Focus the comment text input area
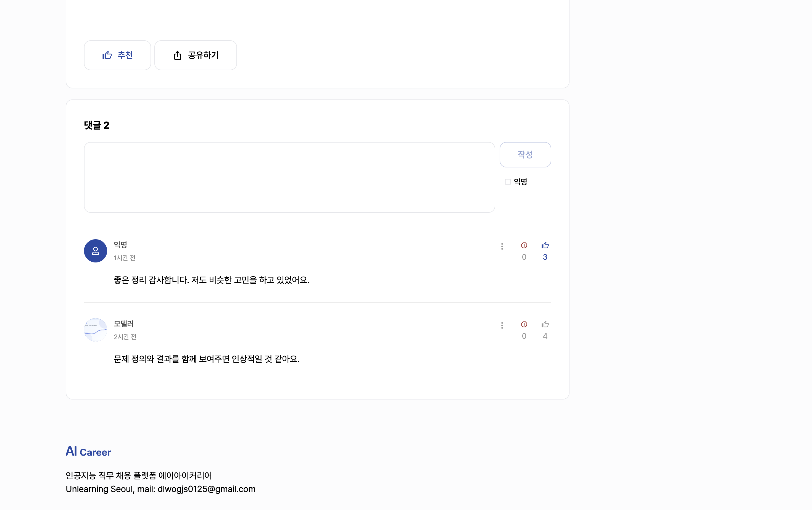The height and width of the screenshot is (510, 812). click(289, 177)
